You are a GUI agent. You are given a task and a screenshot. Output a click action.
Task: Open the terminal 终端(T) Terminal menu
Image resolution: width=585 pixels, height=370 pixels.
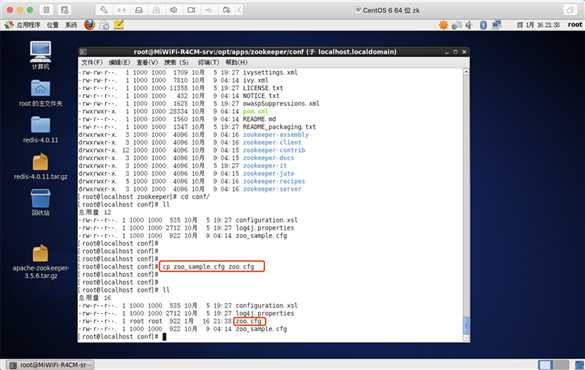[208, 62]
